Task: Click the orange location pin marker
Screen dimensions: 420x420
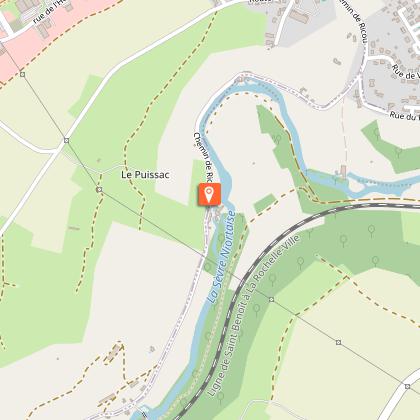Action: tap(209, 194)
